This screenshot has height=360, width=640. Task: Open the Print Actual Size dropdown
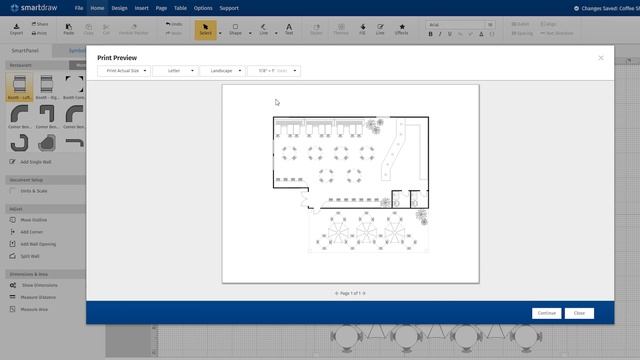(x=124, y=71)
